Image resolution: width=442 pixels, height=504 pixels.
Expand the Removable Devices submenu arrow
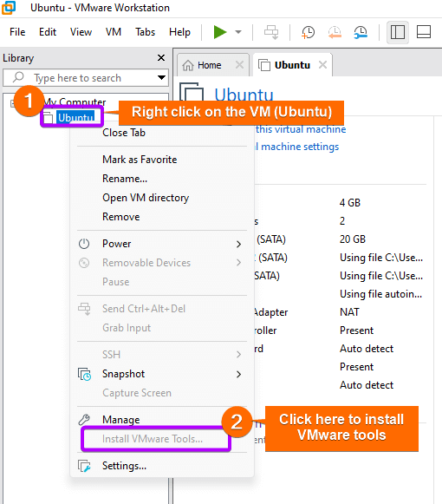click(238, 263)
